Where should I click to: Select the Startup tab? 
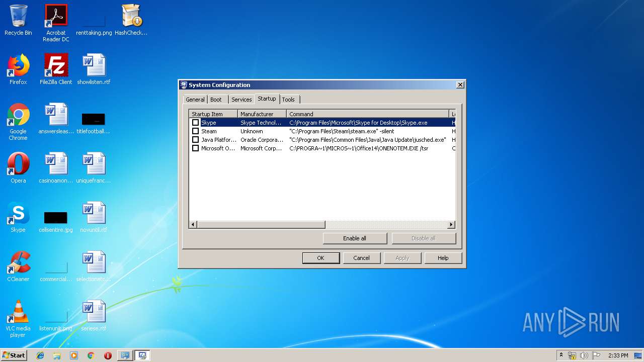point(267,99)
